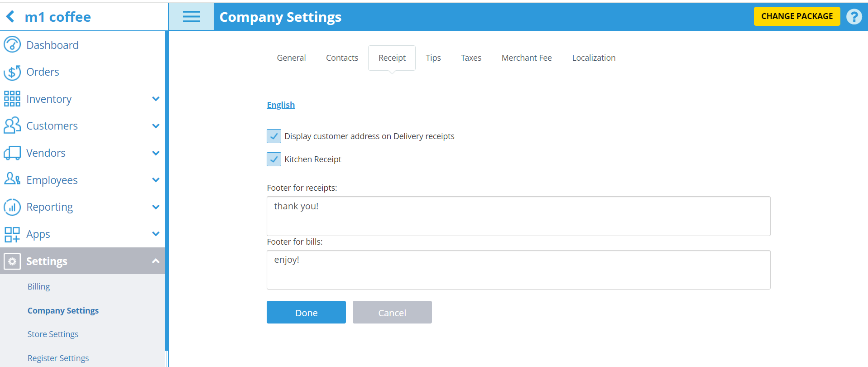Click the Employees icon
This screenshot has height=367, width=868.
point(12,179)
